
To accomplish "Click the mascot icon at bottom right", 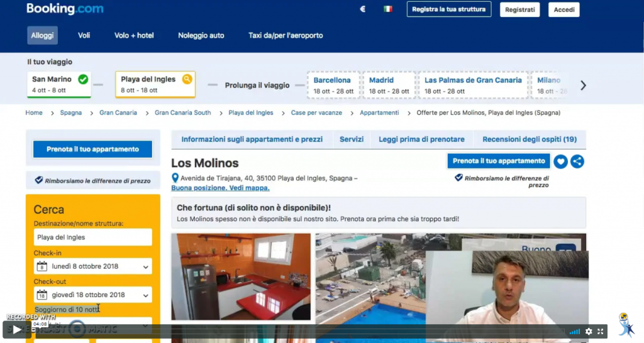I will tap(626, 326).
